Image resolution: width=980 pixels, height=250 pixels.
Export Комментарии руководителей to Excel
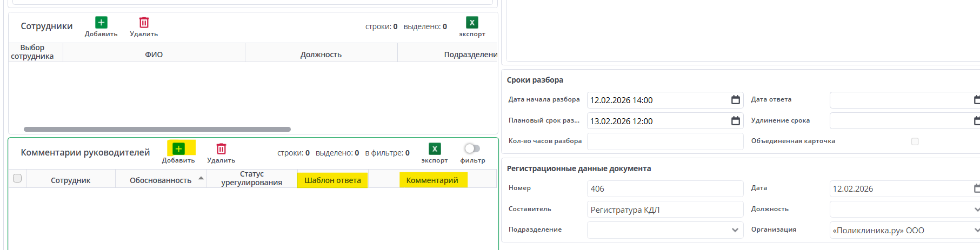coord(435,153)
